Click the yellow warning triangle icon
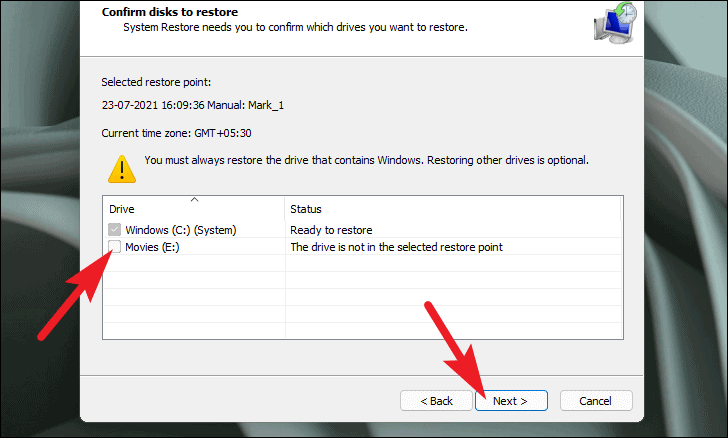The image size is (728, 438). click(x=121, y=166)
